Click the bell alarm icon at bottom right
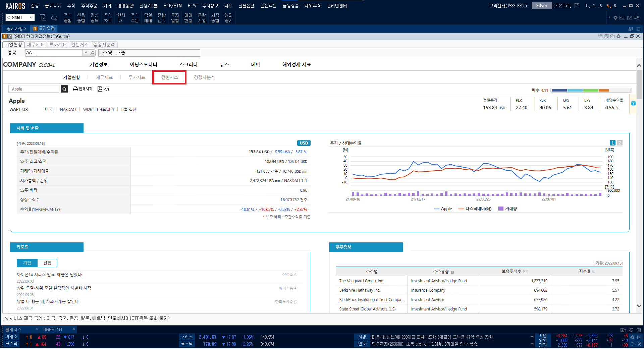 [x=632, y=344]
